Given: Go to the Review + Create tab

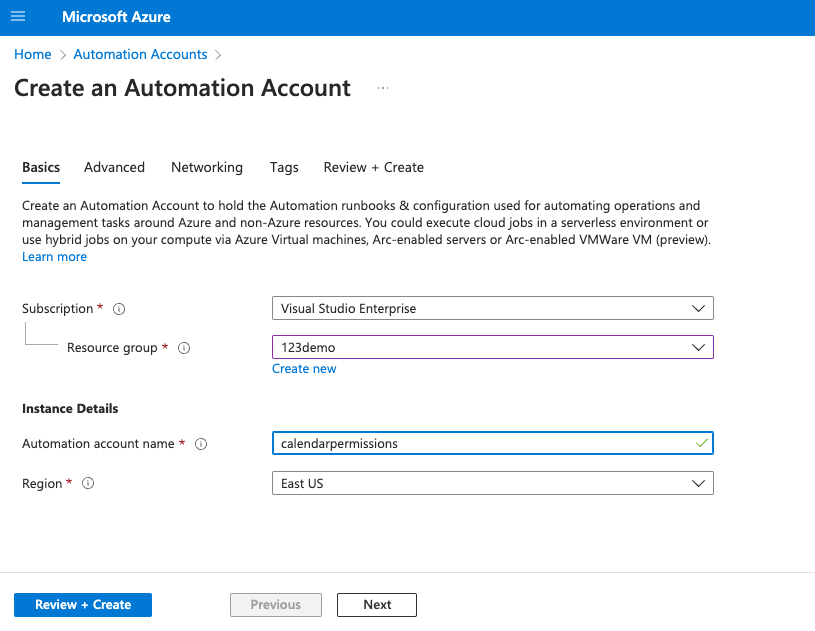Looking at the screenshot, I should (x=373, y=168).
